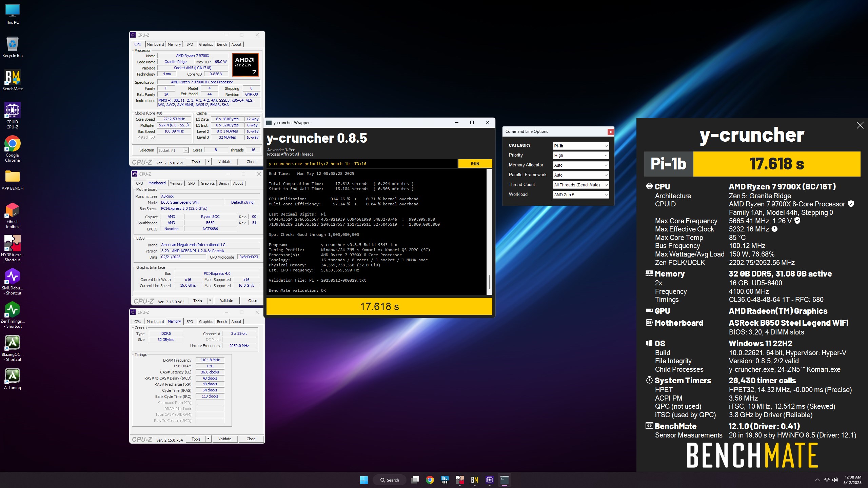Click the BenchMate BM icon in the taskbar
Image resolution: width=868 pixels, height=488 pixels.
(475, 480)
